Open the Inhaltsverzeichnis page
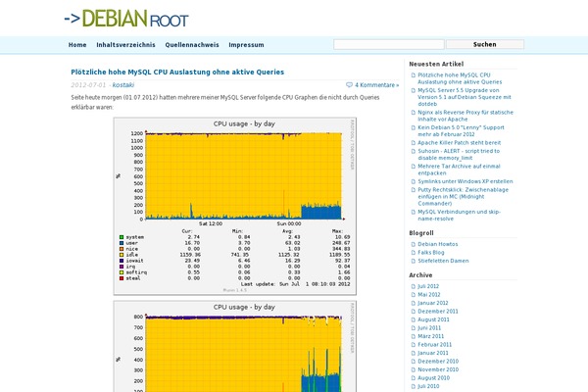The width and height of the screenshot is (588, 392). click(125, 45)
